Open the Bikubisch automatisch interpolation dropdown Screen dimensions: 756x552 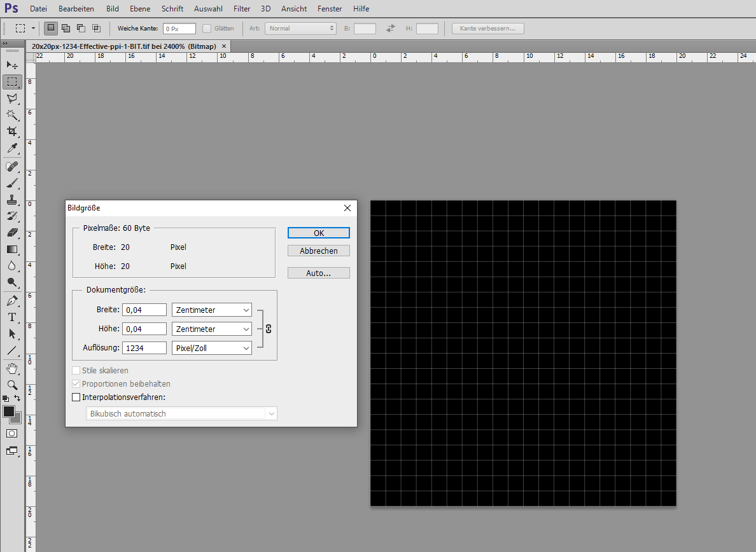click(181, 413)
